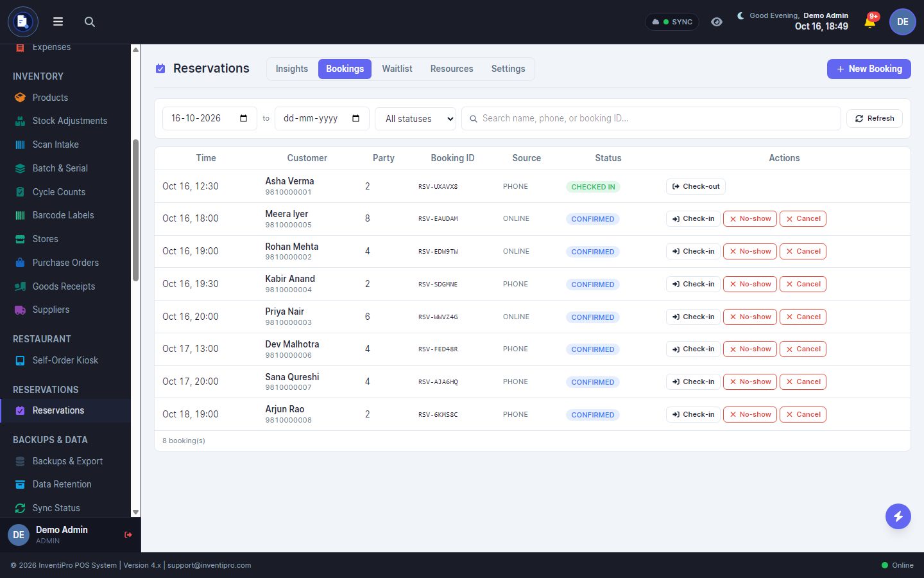Switch to the Insights tab
Image resolution: width=924 pixels, height=578 pixels.
click(292, 69)
